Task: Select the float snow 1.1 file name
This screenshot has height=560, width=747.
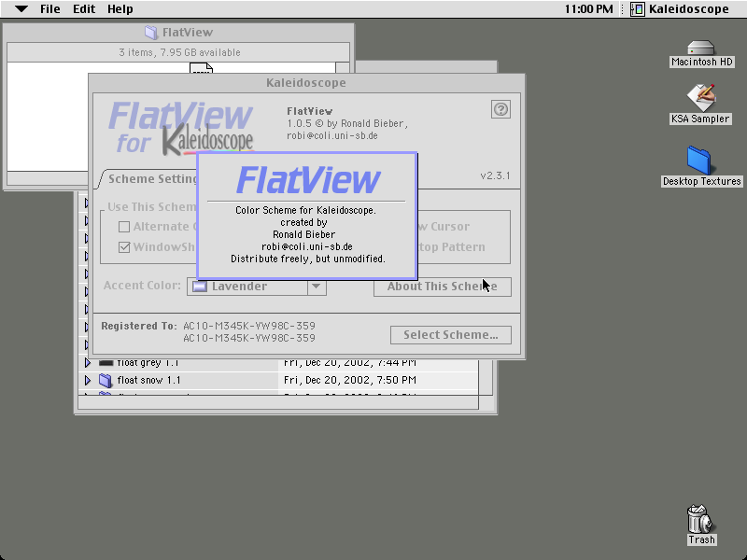Action: click(149, 380)
